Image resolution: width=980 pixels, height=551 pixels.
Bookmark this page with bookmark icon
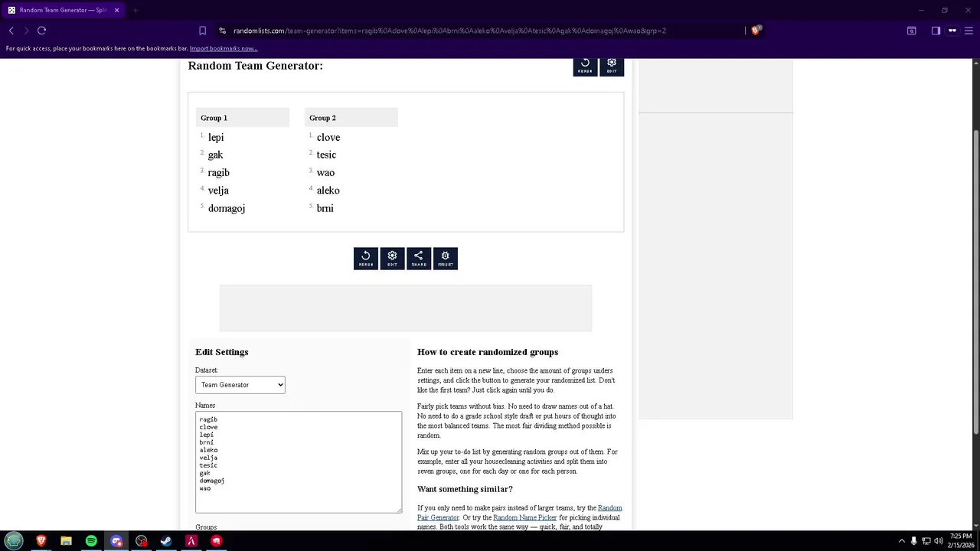(202, 31)
